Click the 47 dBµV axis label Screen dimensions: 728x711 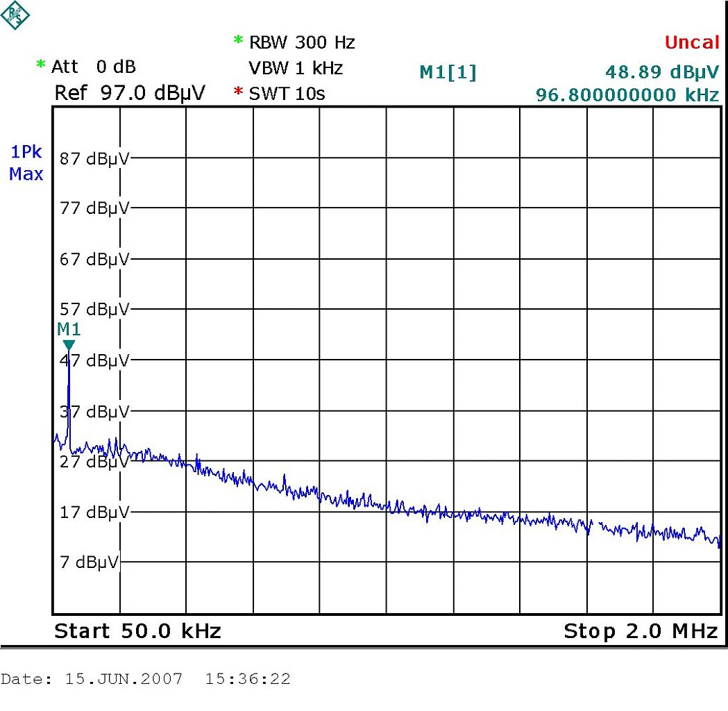pos(94,360)
